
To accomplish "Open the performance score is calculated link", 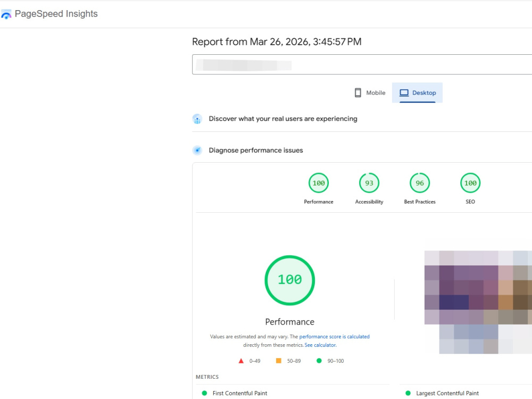I will [x=334, y=337].
